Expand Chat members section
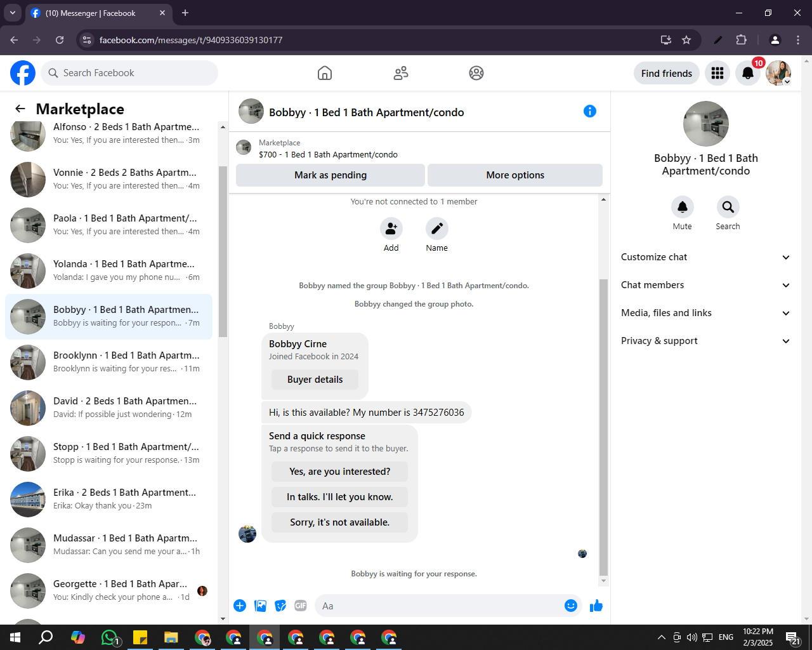Screen dimensions: 812x650 pyautogui.click(x=705, y=285)
